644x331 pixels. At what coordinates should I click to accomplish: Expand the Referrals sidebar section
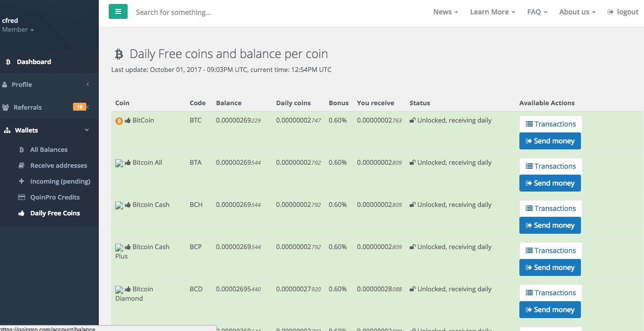pos(49,108)
